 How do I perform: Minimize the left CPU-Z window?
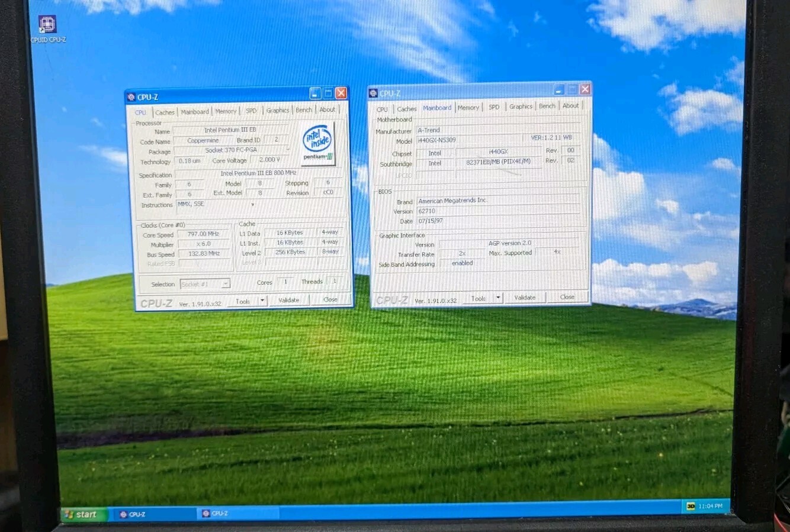coord(315,93)
